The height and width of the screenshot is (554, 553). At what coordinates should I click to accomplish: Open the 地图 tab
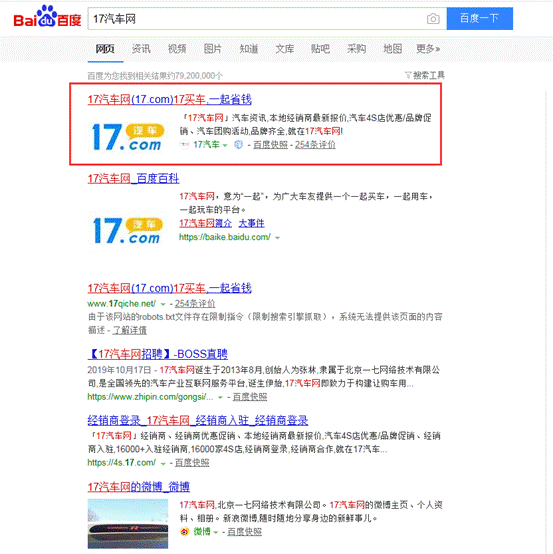(393, 49)
